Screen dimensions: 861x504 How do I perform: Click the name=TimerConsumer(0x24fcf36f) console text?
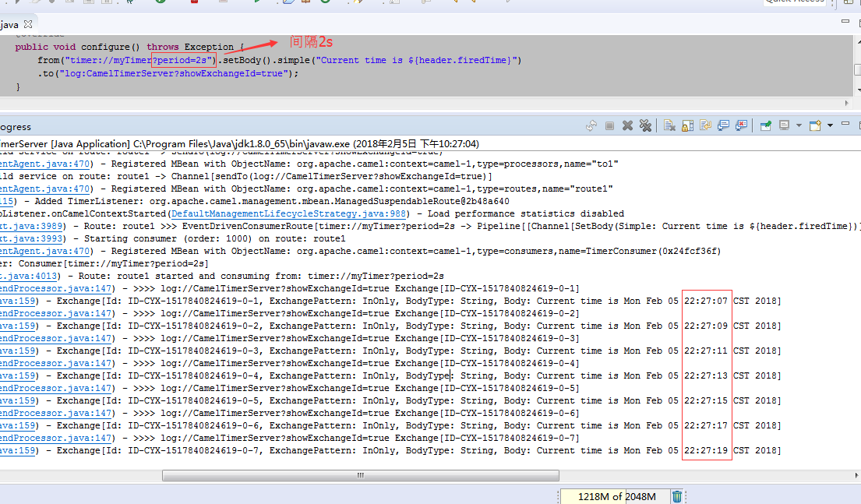[x=639, y=251]
